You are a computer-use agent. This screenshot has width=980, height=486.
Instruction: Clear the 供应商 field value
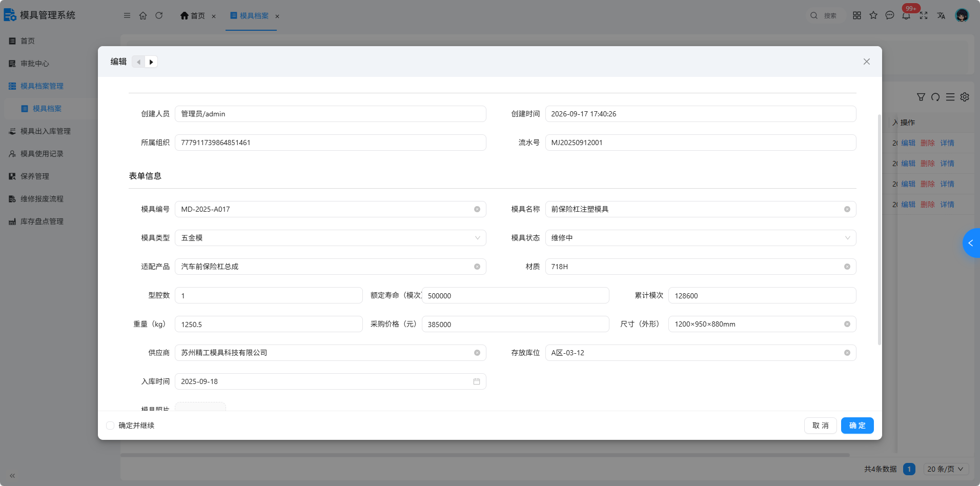point(477,353)
